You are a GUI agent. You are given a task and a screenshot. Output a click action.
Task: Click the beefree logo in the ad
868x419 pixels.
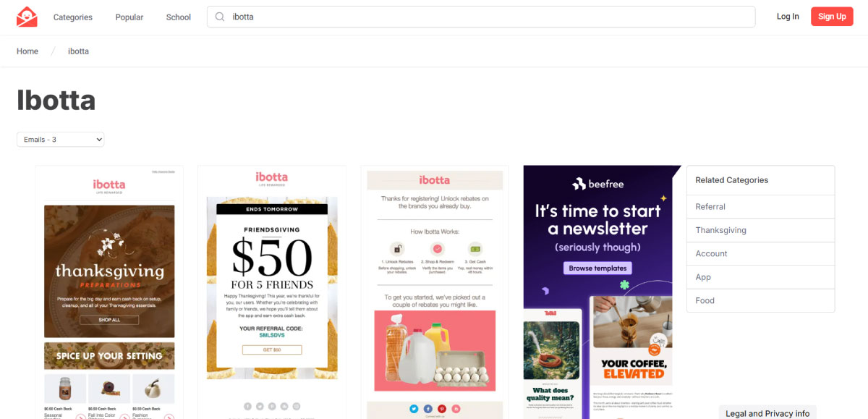[597, 184]
